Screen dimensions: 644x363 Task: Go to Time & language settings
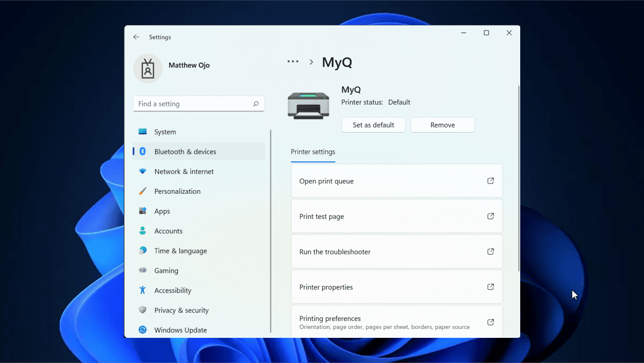tap(180, 251)
